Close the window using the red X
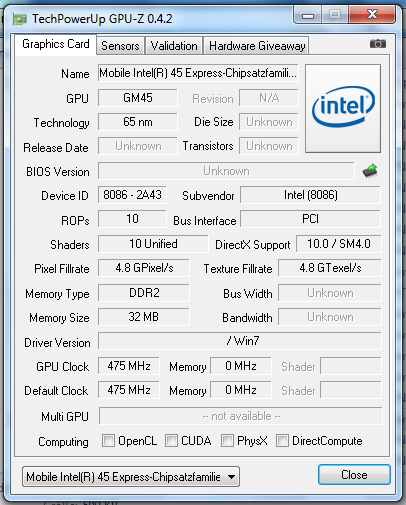This screenshot has height=505, width=406. pos(372,14)
